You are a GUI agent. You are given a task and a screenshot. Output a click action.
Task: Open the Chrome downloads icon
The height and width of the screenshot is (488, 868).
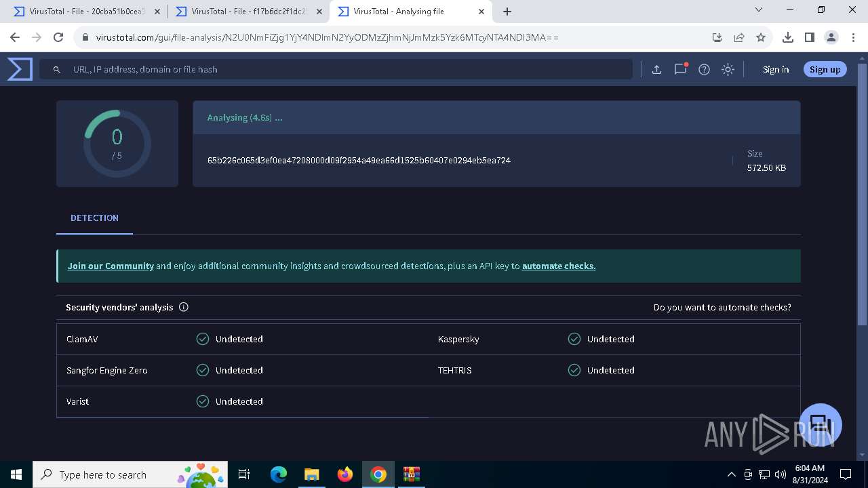[x=788, y=37]
